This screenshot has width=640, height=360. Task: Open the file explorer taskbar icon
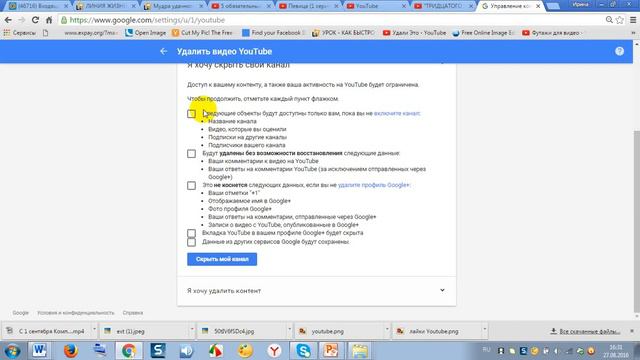(x=360, y=351)
